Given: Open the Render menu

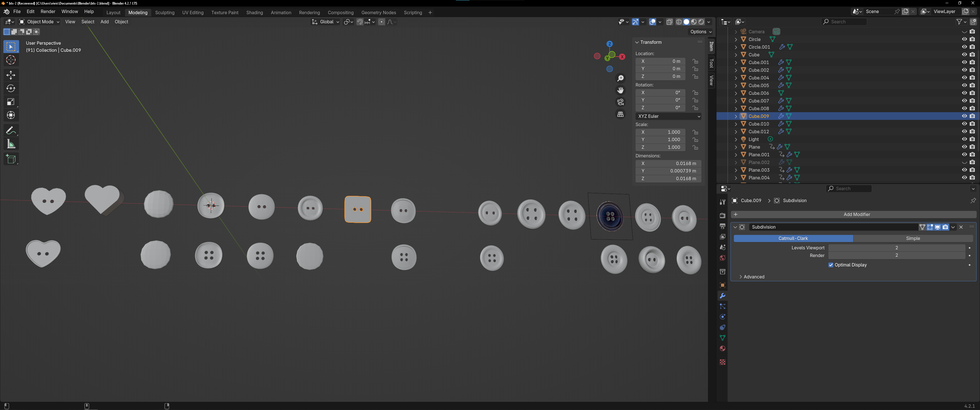Looking at the screenshot, I should (48, 11).
